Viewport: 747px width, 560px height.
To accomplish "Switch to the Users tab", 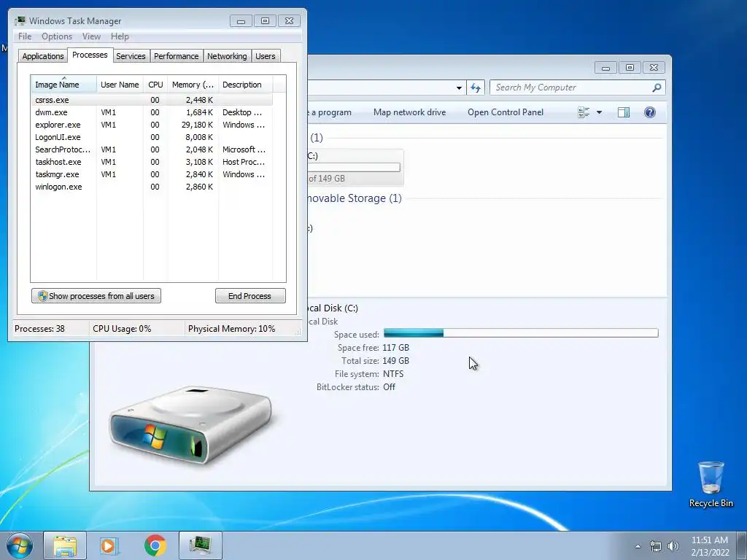I will tap(266, 56).
